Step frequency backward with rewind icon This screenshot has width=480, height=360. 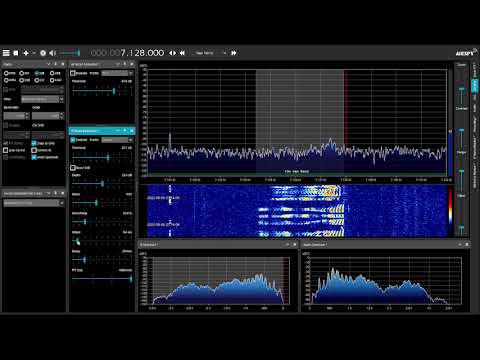(x=182, y=53)
